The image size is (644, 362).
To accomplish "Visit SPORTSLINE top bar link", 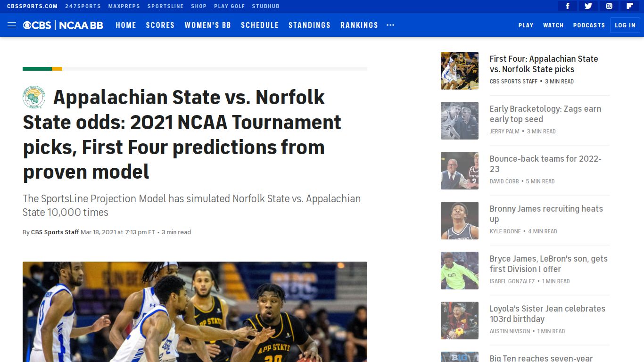I will pyautogui.click(x=165, y=6).
